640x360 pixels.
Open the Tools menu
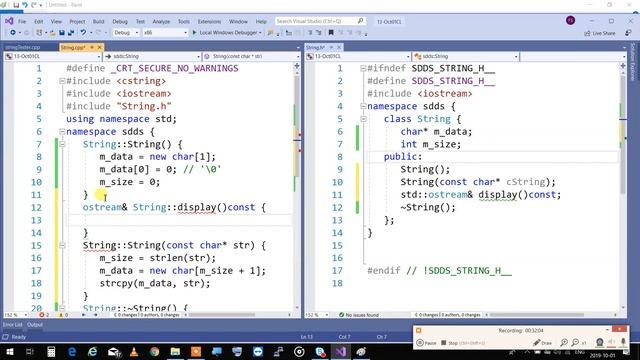point(184,21)
